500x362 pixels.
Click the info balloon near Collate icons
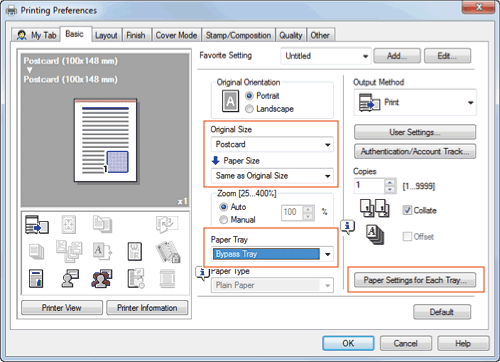click(x=347, y=227)
